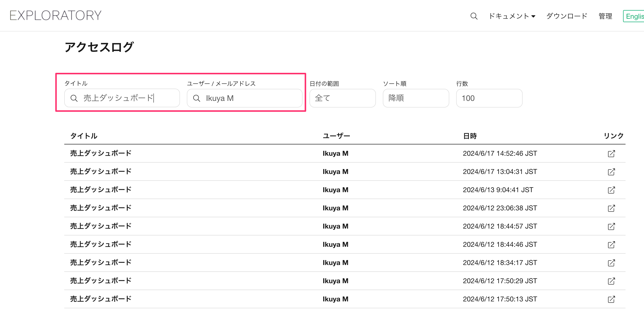Open the 日付の範囲 dropdown showing 全て
The image size is (644, 311).
click(342, 98)
